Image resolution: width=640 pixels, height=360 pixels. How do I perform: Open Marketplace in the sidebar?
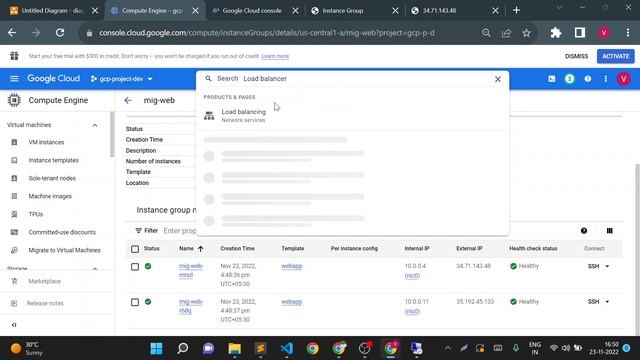pos(44,281)
